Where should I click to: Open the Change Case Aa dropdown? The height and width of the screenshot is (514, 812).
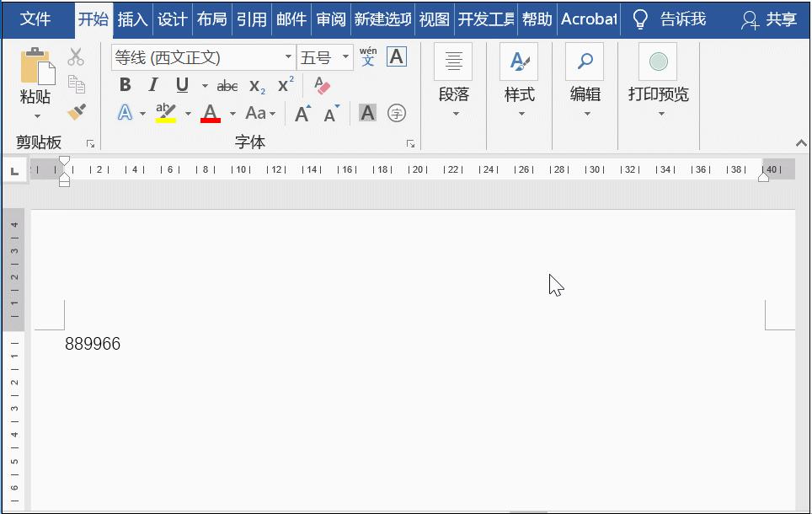(x=261, y=113)
